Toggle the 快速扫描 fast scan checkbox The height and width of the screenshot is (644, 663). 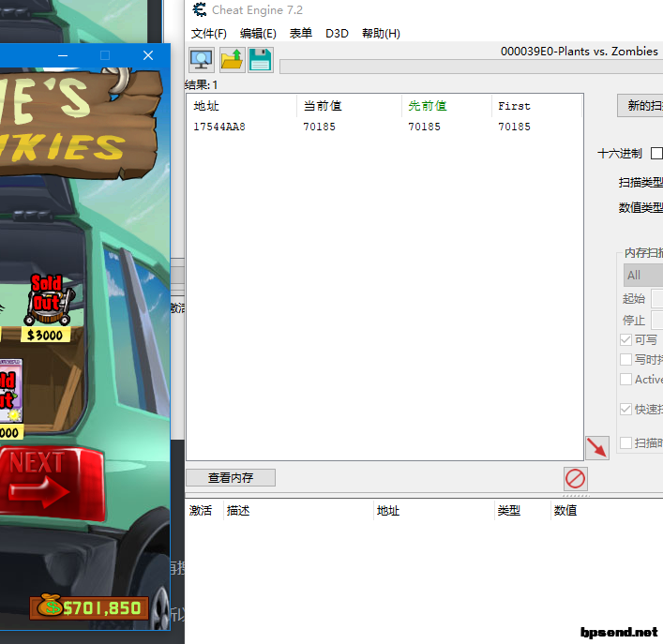coord(625,409)
